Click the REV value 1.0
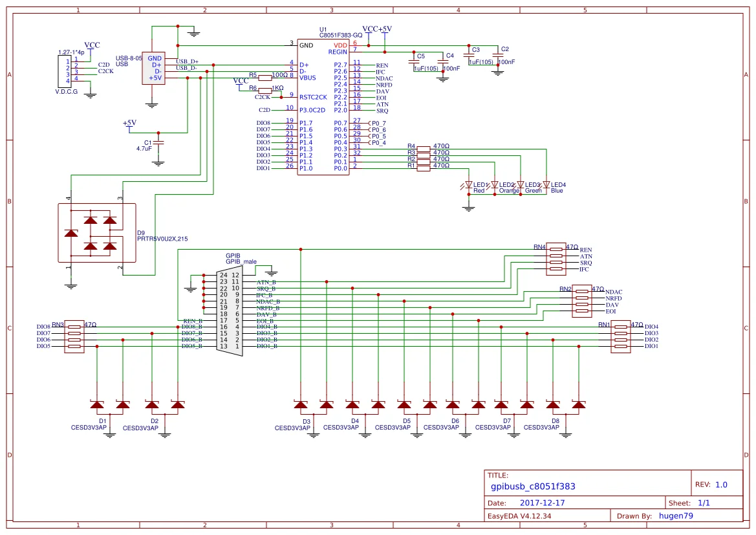The width and height of the screenshot is (756, 535). pyautogui.click(x=721, y=485)
